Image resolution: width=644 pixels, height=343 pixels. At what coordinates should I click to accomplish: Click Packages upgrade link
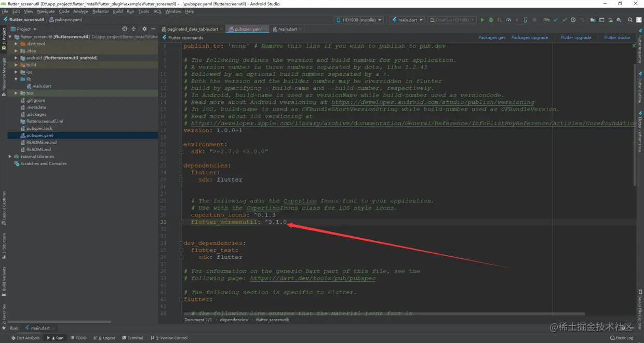[x=529, y=37]
